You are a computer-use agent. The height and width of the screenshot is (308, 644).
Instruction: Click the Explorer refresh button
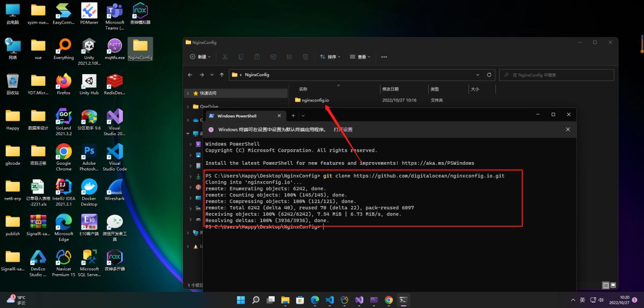489,75
